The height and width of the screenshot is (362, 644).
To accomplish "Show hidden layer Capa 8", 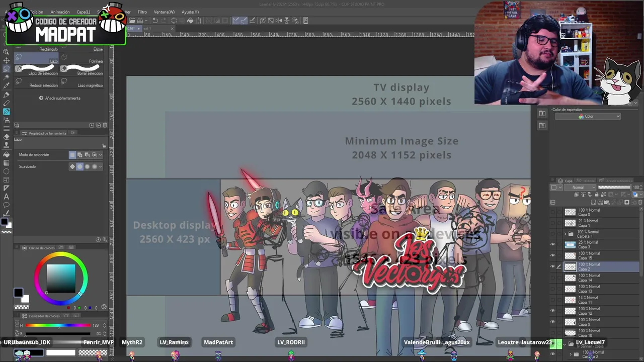I will tap(553, 212).
